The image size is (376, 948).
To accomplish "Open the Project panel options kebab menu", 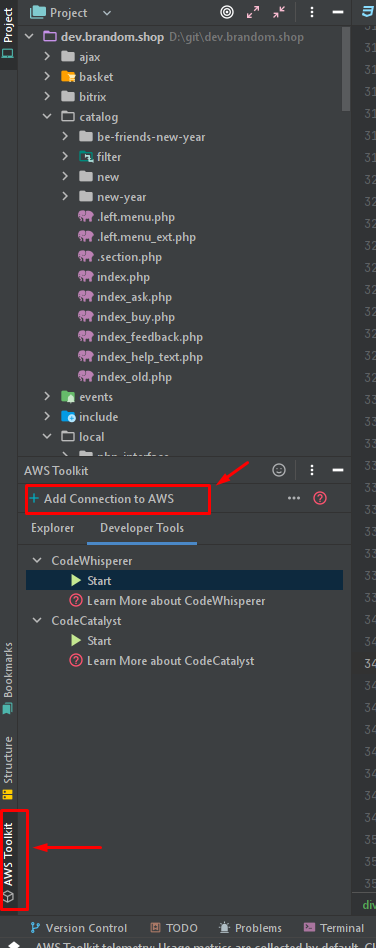I will click(x=312, y=12).
